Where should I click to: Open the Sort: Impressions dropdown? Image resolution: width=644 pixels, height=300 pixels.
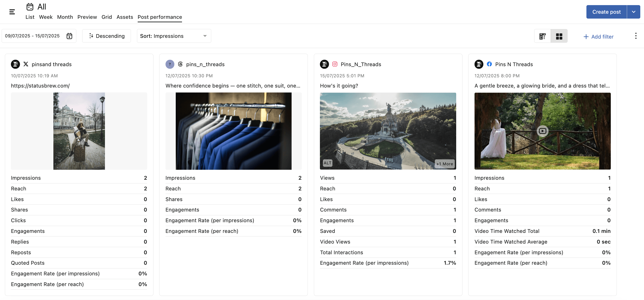[174, 36]
